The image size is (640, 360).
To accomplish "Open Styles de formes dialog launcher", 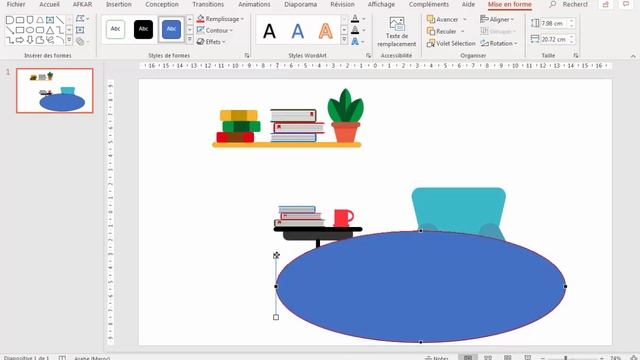I will (x=247, y=55).
